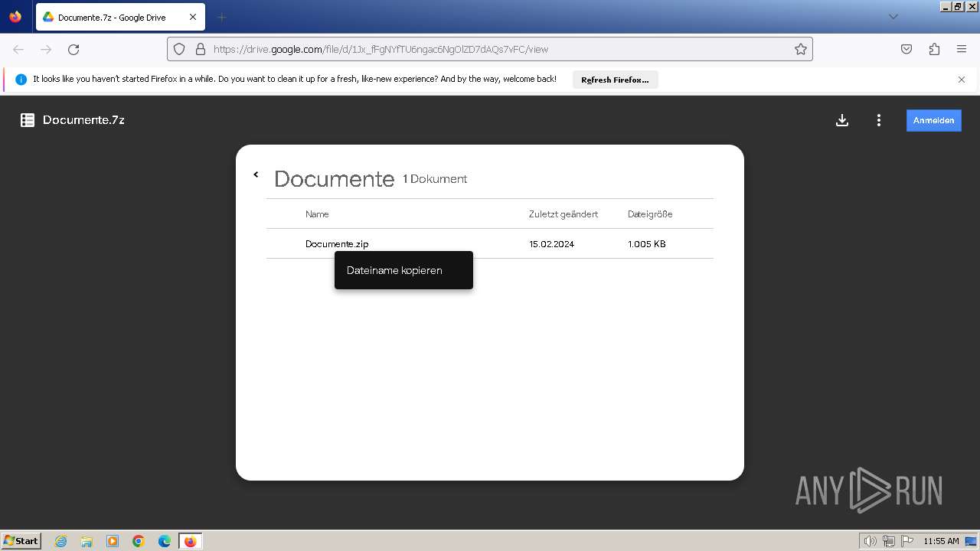Click the Action Center flag tray icon

tap(907, 541)
